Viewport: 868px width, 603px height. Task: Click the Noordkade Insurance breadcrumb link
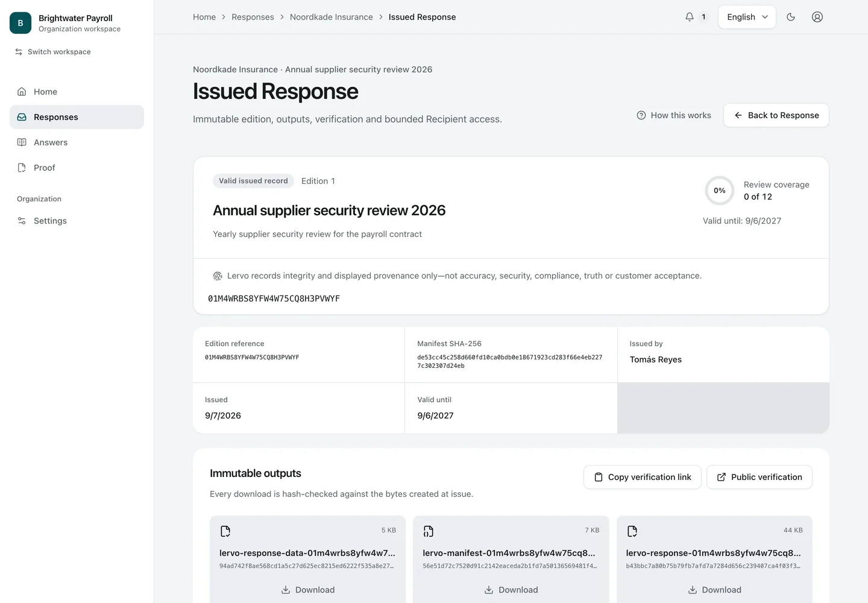tap(332, 17)
